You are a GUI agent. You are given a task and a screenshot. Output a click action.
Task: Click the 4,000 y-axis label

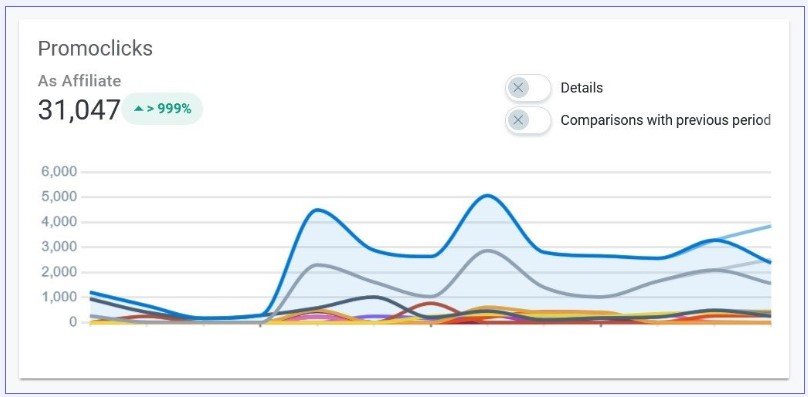[59, 222]
